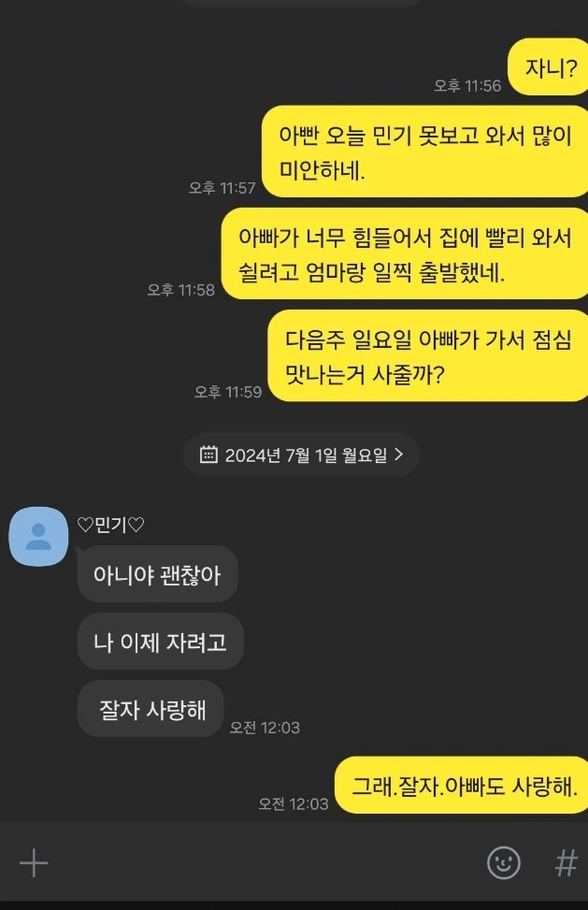Screen dimensions: 588x910
Task: Select the '잘자 사랑해' bubble
Action: 151,709
